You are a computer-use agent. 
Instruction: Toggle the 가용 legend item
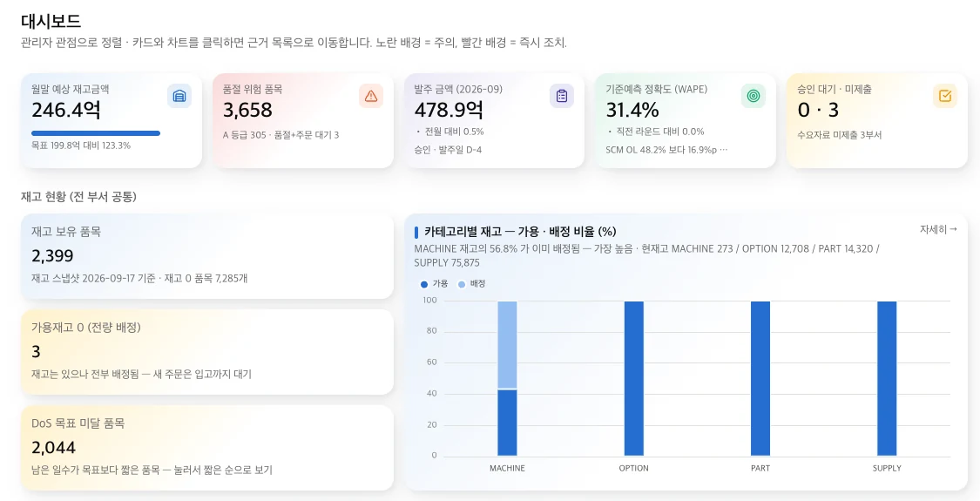(435, 284)
